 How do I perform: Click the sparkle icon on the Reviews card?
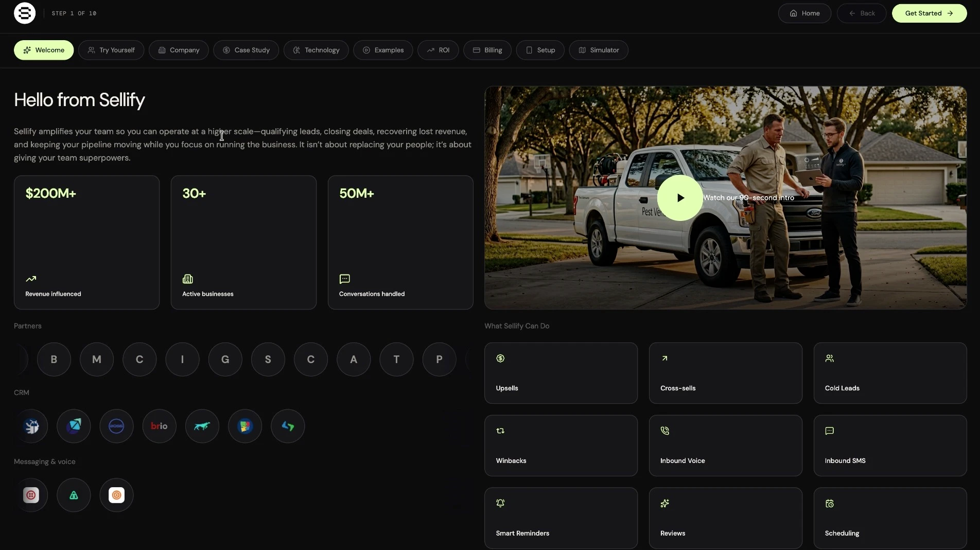664,503
